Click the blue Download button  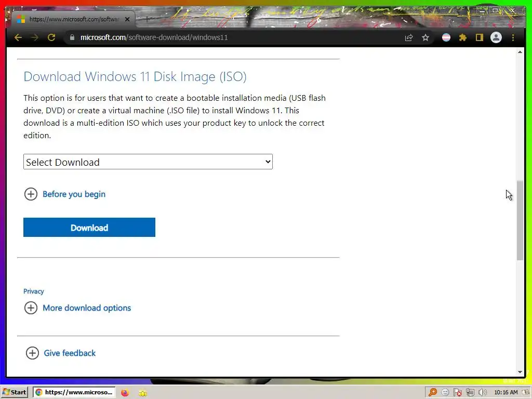(x=89, y=228)
